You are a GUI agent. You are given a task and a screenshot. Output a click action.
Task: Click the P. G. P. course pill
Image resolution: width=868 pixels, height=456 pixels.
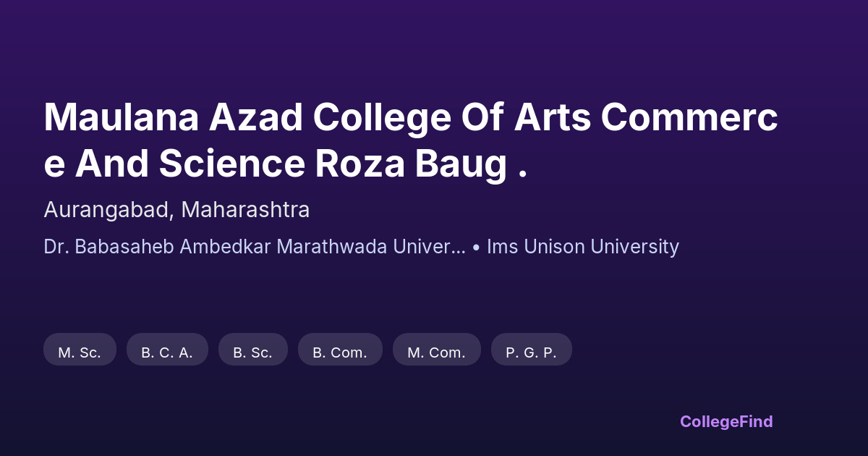(531, 352)
